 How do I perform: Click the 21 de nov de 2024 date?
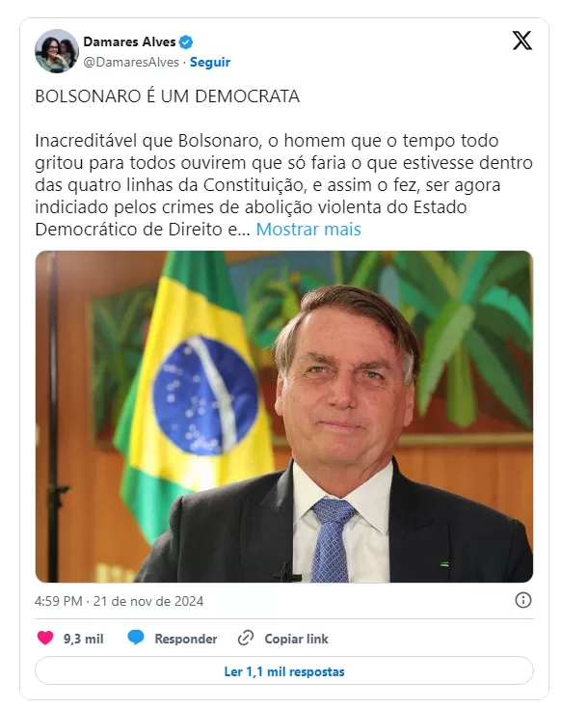click(148, 601)
